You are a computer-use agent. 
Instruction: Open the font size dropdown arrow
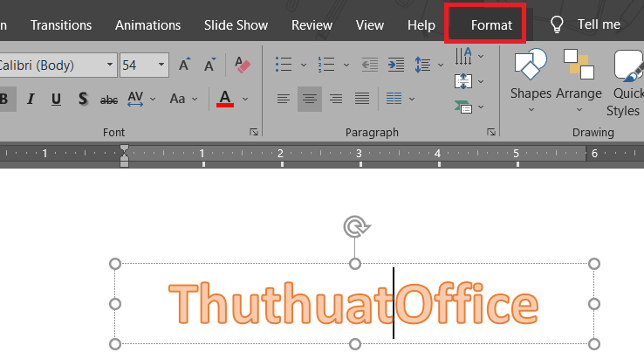click(x=161, y=65)
